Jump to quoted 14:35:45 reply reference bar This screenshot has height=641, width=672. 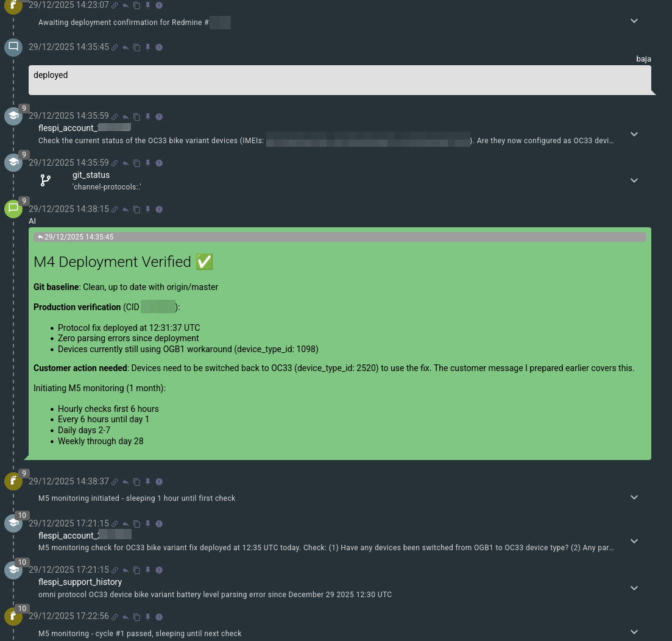(339, 237)
